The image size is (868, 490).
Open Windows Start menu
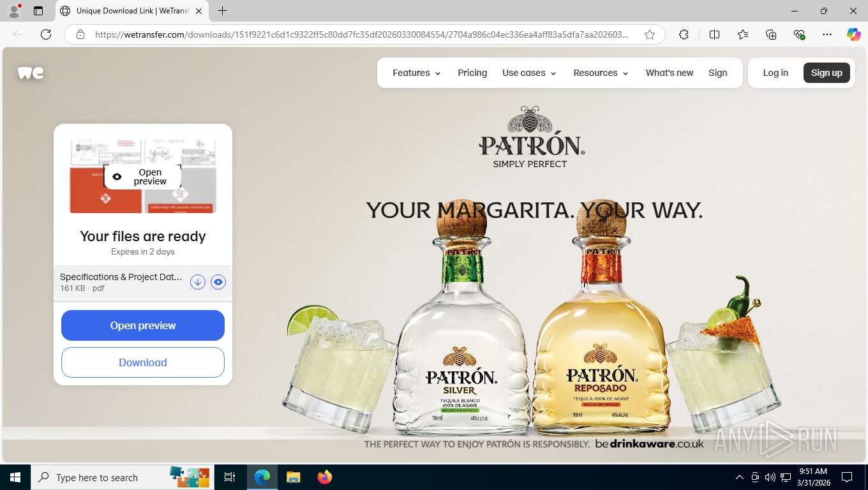point(15,477)
